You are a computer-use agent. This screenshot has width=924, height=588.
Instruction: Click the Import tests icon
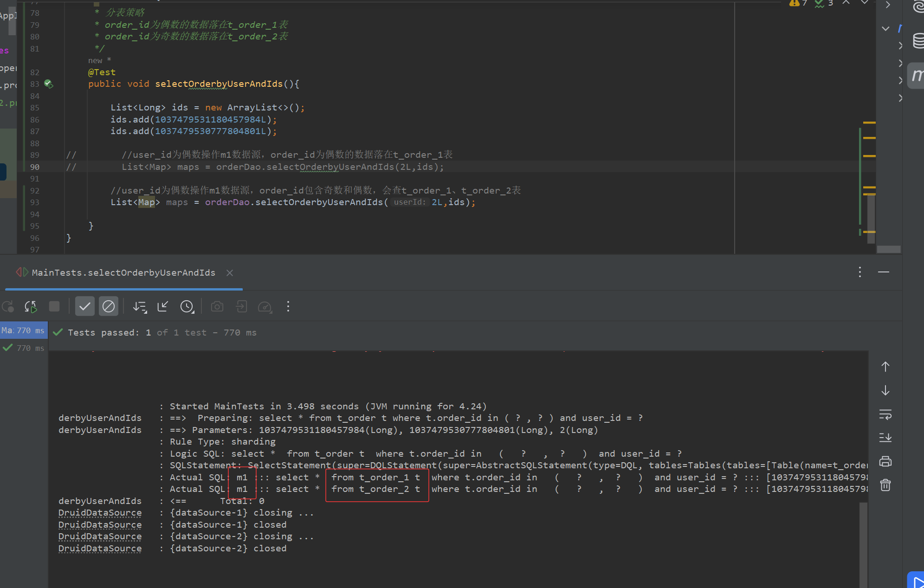[x=163, y=306]
